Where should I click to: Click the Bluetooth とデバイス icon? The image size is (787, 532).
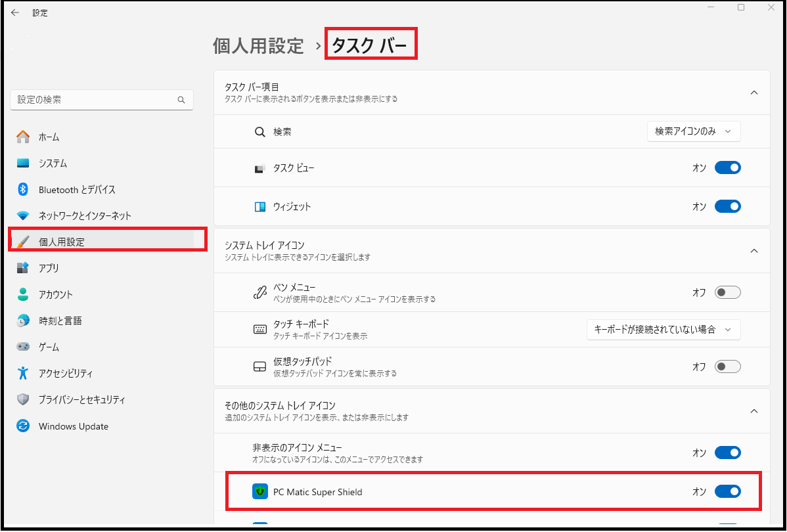click(x=23, y=189)
